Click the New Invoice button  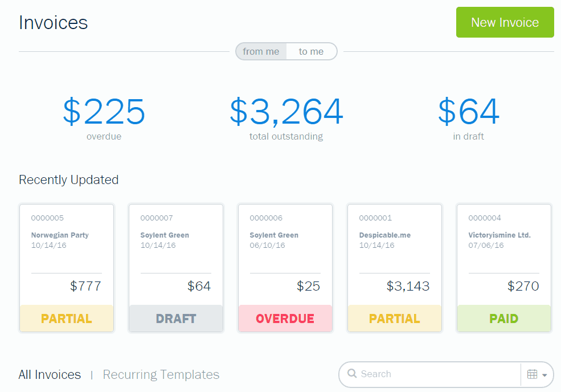[505, 22]
